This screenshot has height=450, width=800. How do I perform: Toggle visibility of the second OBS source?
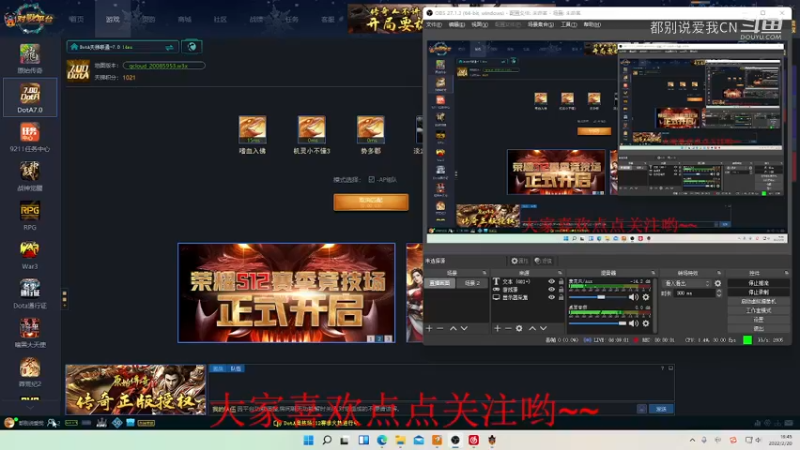[x=552, y=289]
